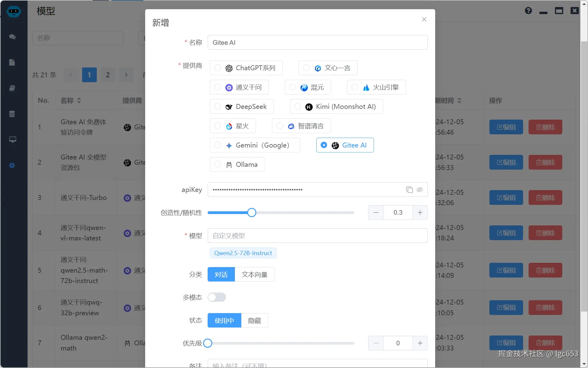Screen dimensions: 588x368
Task: Go to page 2 of list
Action: (108, 75)
